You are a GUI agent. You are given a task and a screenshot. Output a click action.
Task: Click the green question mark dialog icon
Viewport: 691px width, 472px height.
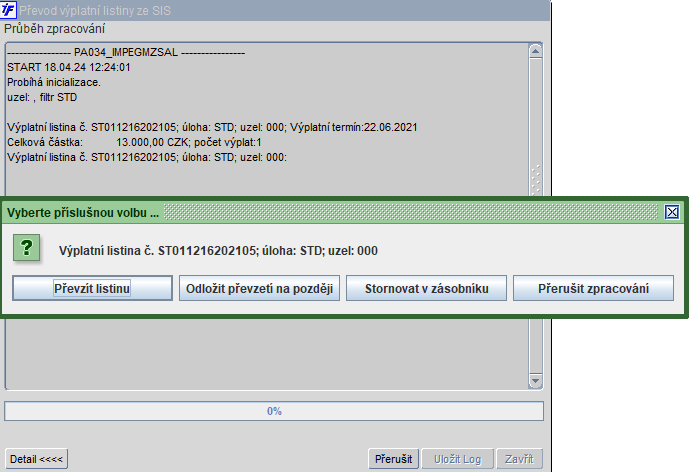(26, 248)
